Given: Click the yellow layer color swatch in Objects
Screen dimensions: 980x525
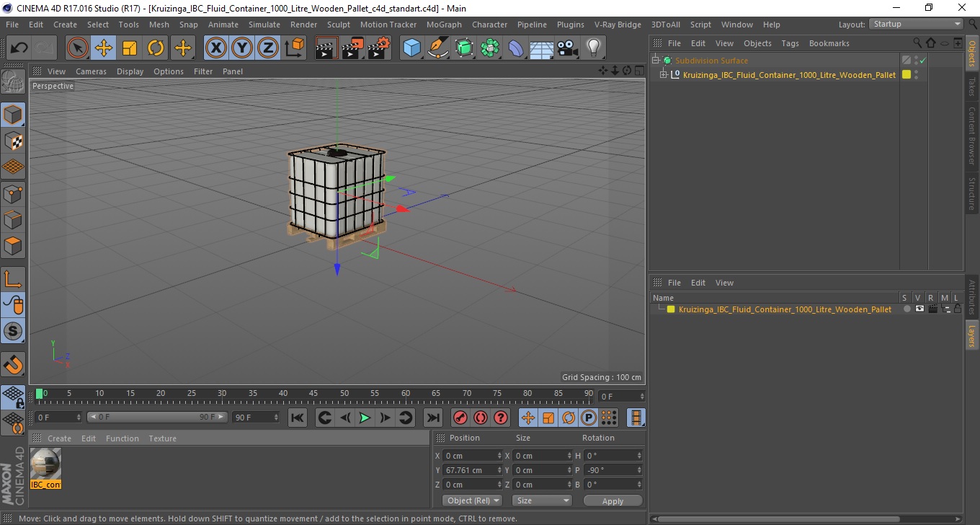Looking at the screenshot, I should [x=906, y=74].
